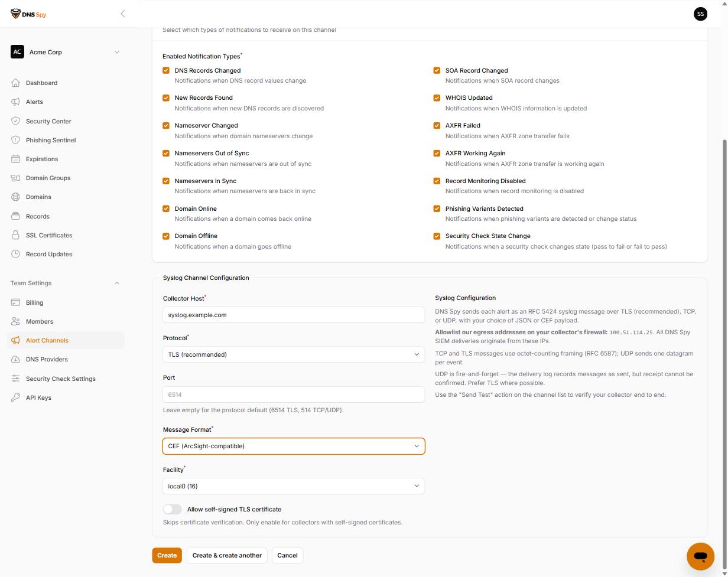Uncheck SOA Record Changed

(437, 70)
